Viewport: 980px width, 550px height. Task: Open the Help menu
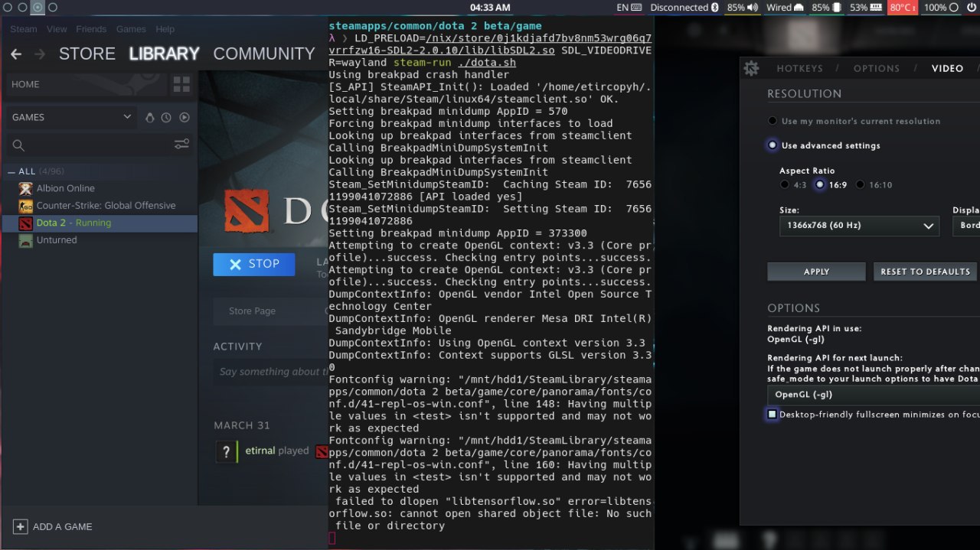click(165, 29)
